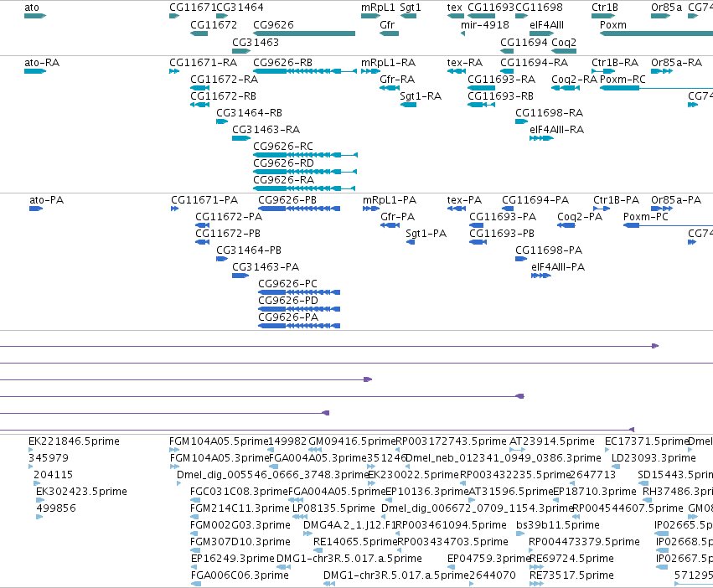
Task: Select the Gfr-PA protein label
Action: [397, 216]
